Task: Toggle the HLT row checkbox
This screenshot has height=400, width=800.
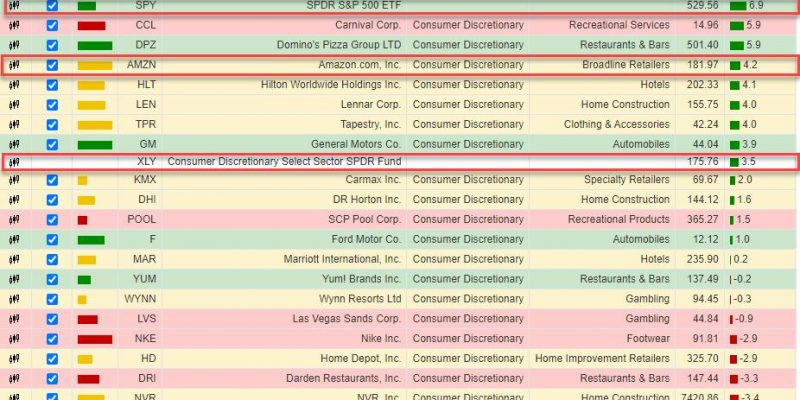Action: point(52,85)
